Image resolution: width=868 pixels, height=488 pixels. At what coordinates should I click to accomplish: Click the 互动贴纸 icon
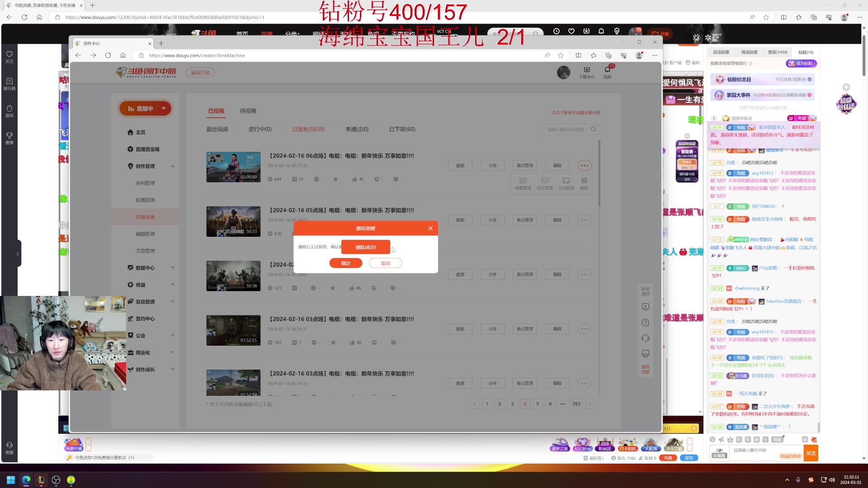(566, 183)
